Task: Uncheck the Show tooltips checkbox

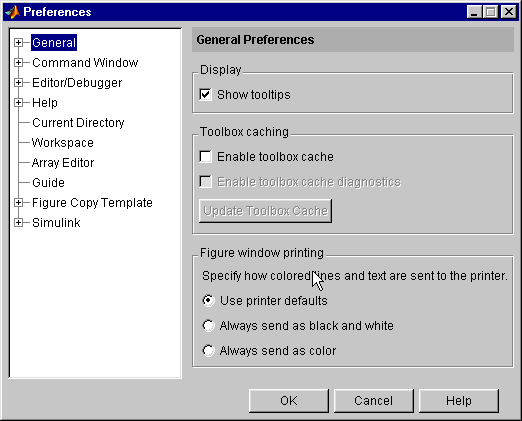Action: tap(205, 95)
